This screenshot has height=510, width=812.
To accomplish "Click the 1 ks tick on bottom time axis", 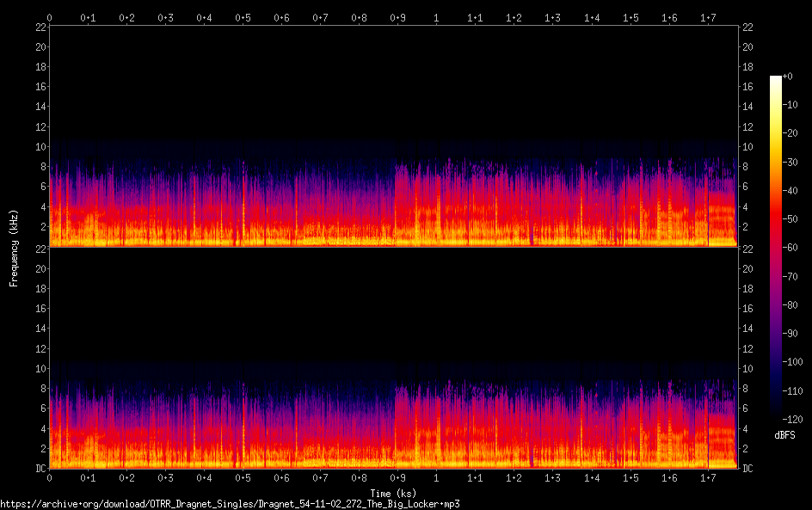I will coord(436,477).
